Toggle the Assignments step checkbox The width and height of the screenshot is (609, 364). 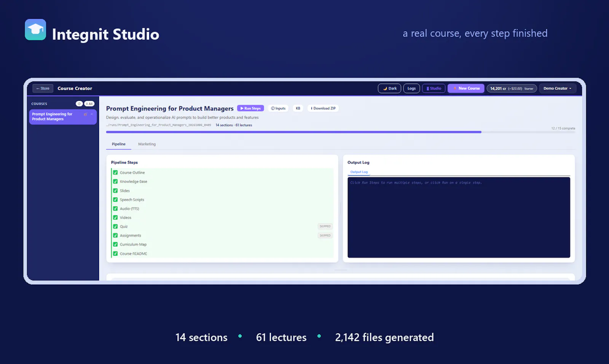click(115, 235)
